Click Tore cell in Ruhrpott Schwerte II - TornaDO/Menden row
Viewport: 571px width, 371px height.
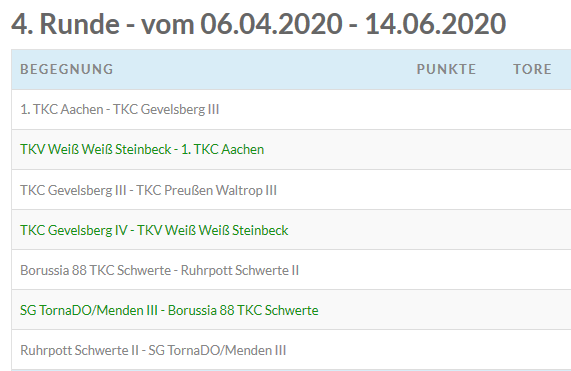pyautogui.click(x=532, y=350)
